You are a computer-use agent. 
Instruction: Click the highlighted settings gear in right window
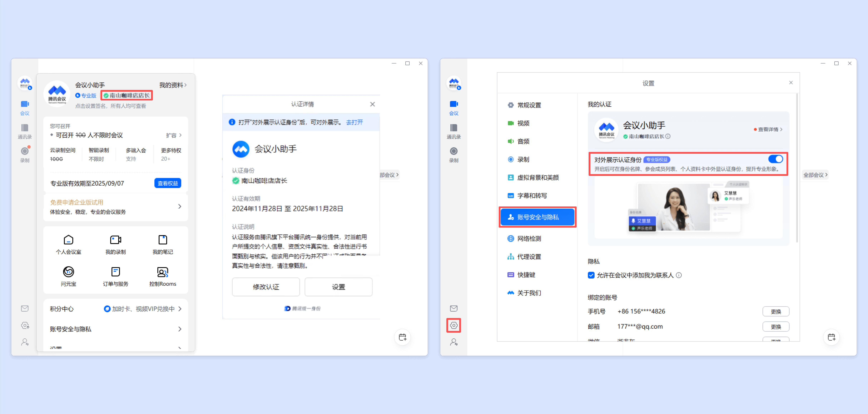tap(454, 325)
